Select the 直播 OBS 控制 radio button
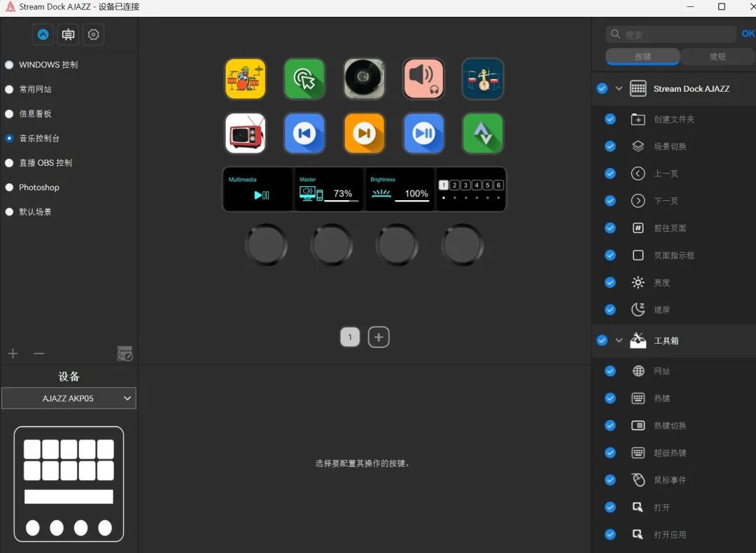756x553 pixels. point(9,163)
